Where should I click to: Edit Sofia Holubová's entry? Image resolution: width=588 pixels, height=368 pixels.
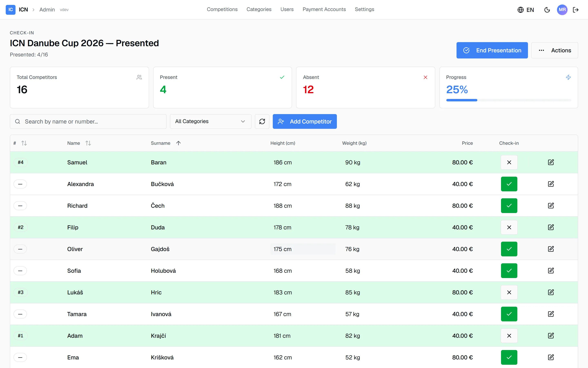pos(551,271)
